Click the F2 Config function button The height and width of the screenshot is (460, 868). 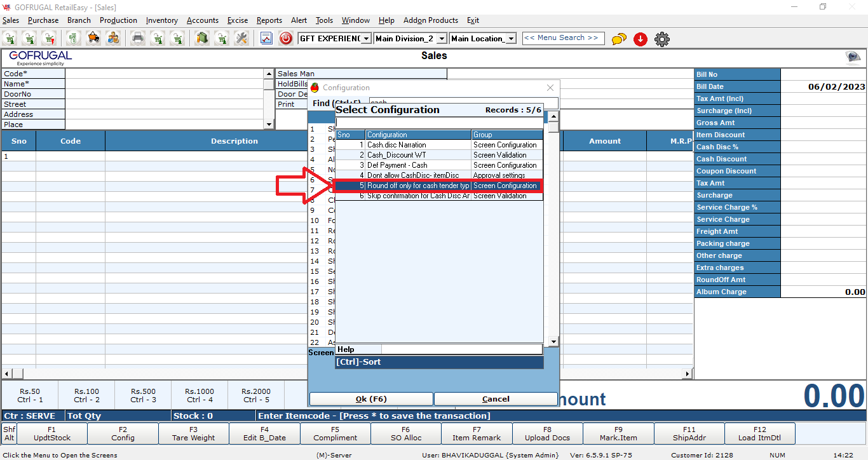123,434
